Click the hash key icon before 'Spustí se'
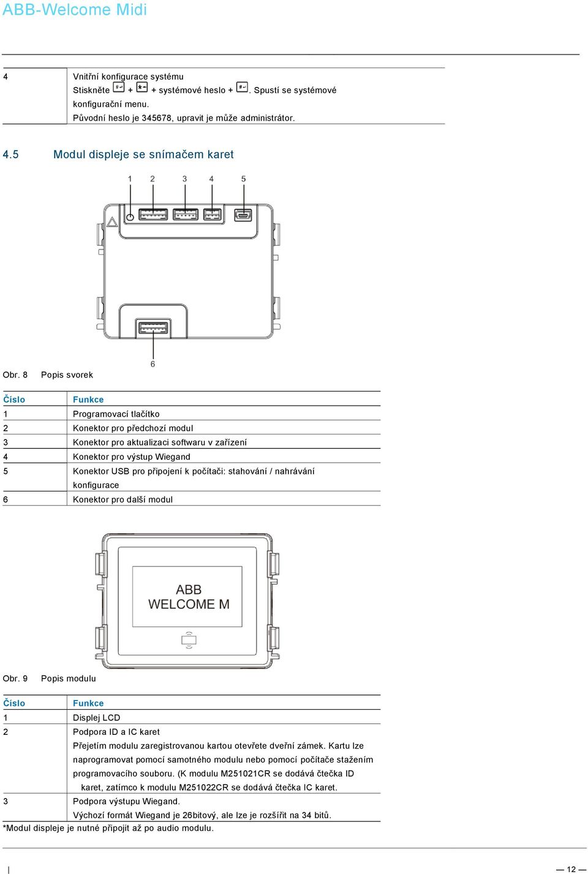The image size is (588, 874). click(x=243, y=88)
